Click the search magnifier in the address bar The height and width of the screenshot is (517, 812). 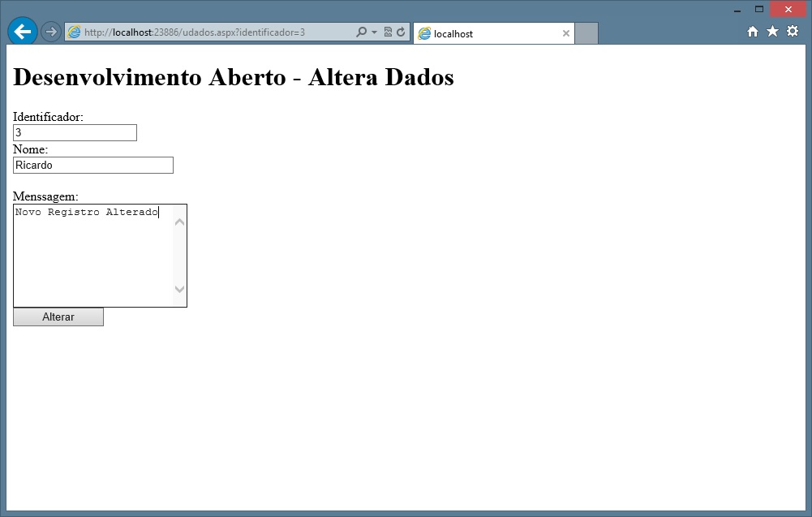(361, 32)
